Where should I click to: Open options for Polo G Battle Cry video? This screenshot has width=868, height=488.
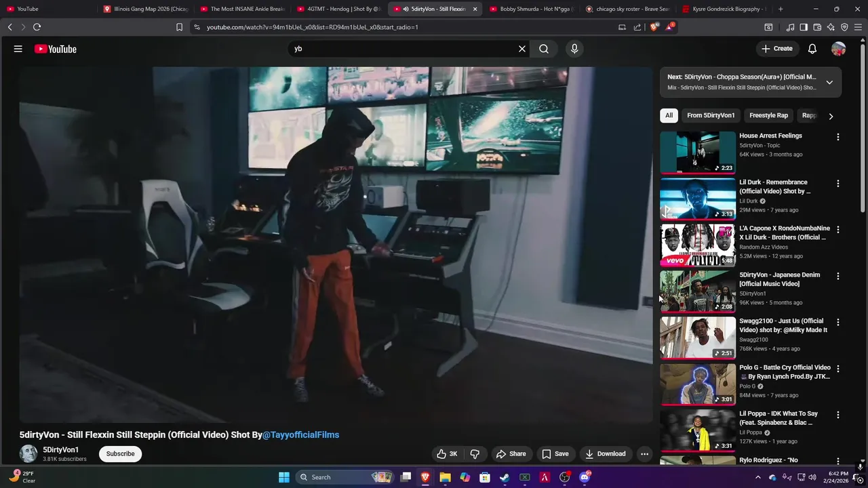click(837, 369)
